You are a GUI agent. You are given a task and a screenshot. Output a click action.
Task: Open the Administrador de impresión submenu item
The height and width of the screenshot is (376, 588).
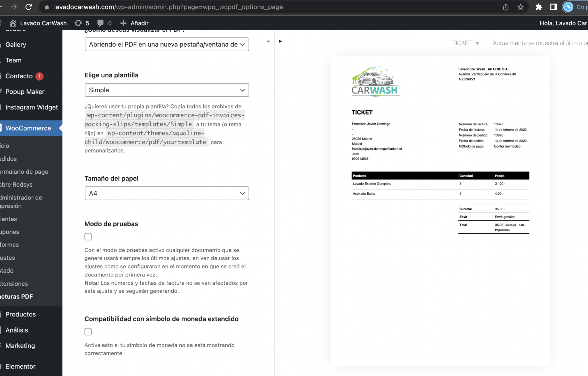tap(21, 202)
